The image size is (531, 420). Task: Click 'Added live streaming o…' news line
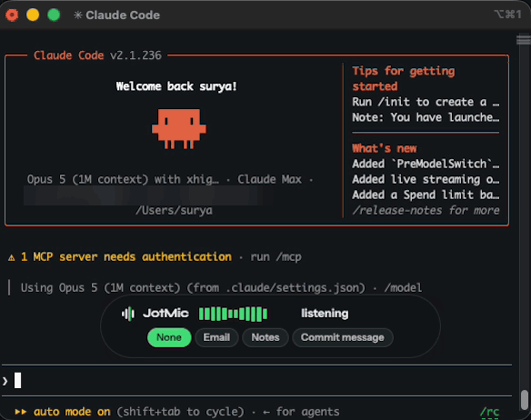coord(426,179)
